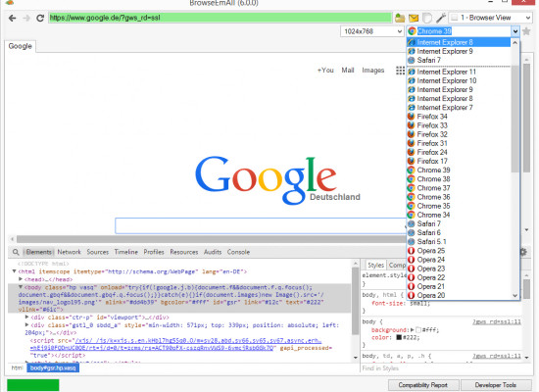Open the DevTools Console tab
This screenshot has height=392, width=539.
pos(238,252)
